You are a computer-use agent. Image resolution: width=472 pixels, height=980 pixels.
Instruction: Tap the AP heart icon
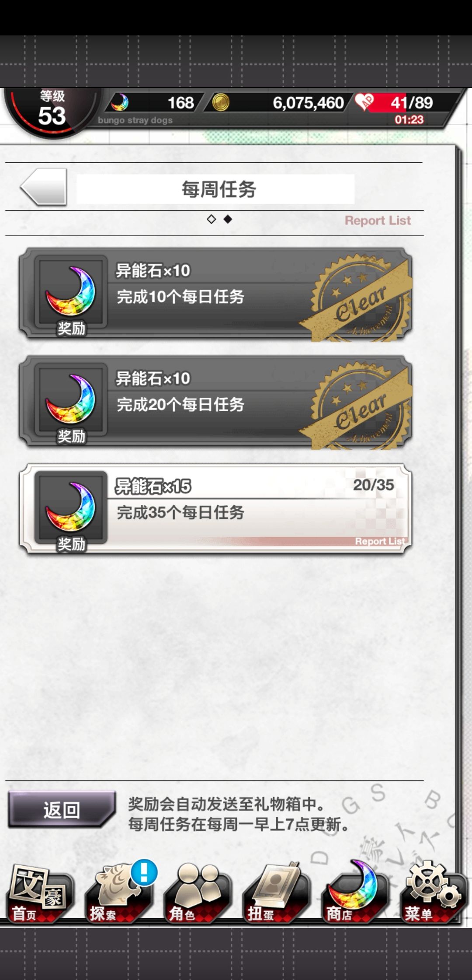pyautogui.click(x=364, y=102)
